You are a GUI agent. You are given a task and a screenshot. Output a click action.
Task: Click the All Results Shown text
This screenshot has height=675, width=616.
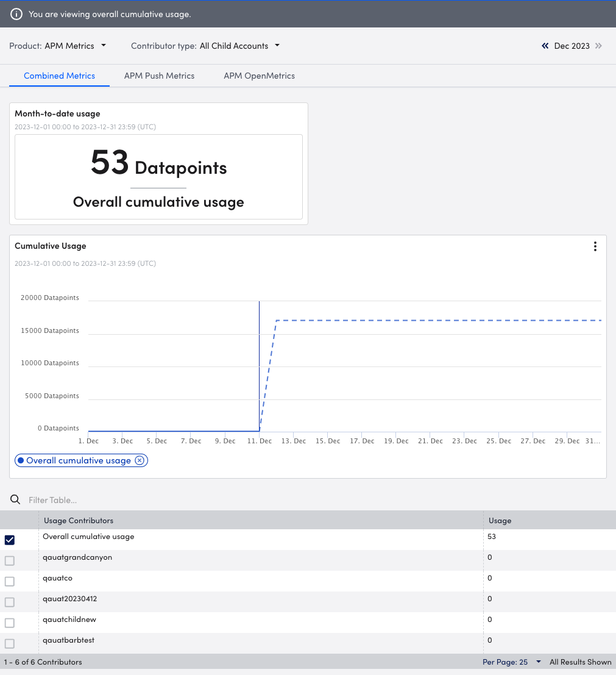pyautogui.click(x=580, y=662)
